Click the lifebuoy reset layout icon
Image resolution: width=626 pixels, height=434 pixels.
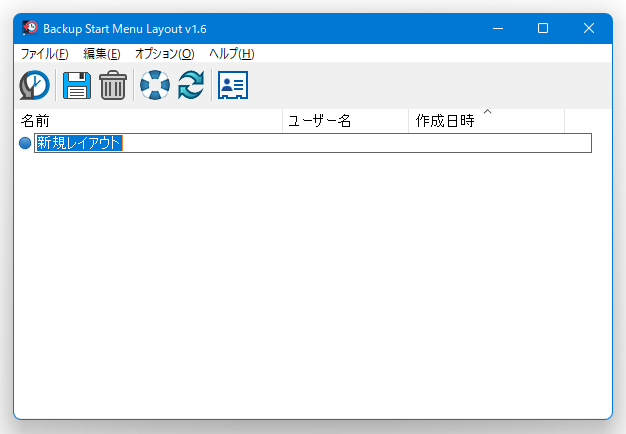tap(155, 85)
